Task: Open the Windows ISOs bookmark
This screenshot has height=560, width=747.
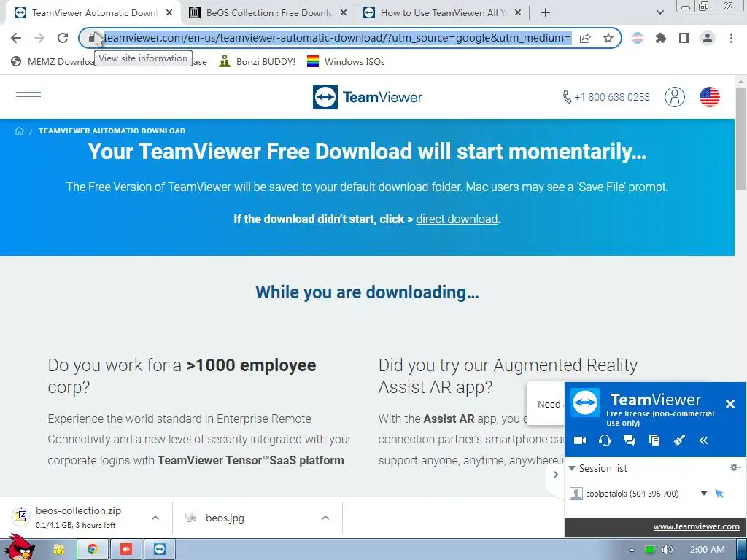Action: (x=346, y=61)
